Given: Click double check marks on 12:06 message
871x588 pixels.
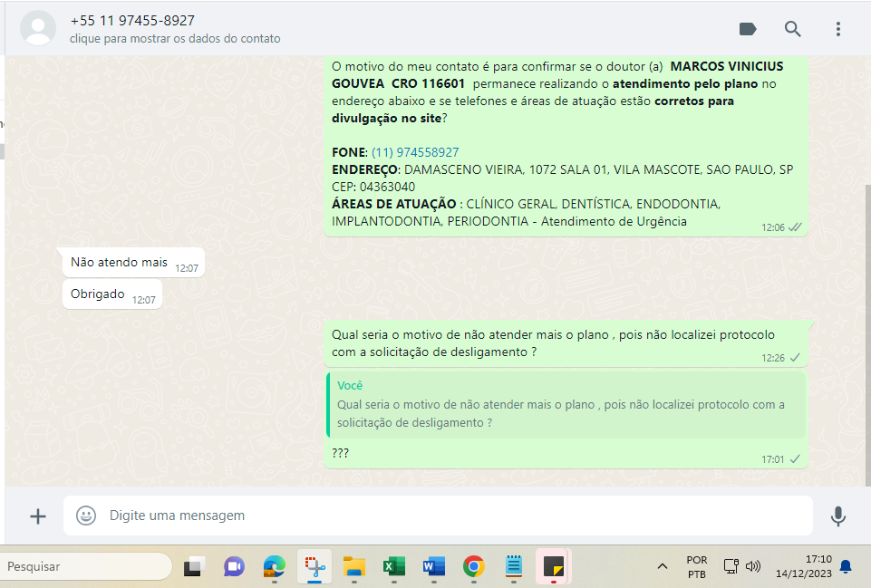Looking at the screenshot, I should pyautogui.click(x=796, y=227).
